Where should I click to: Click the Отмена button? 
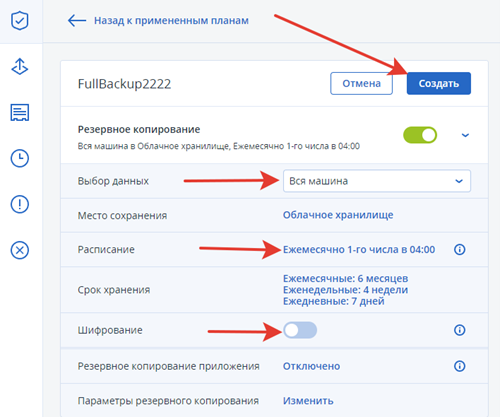pyautogui.click(x=361, y=83)
